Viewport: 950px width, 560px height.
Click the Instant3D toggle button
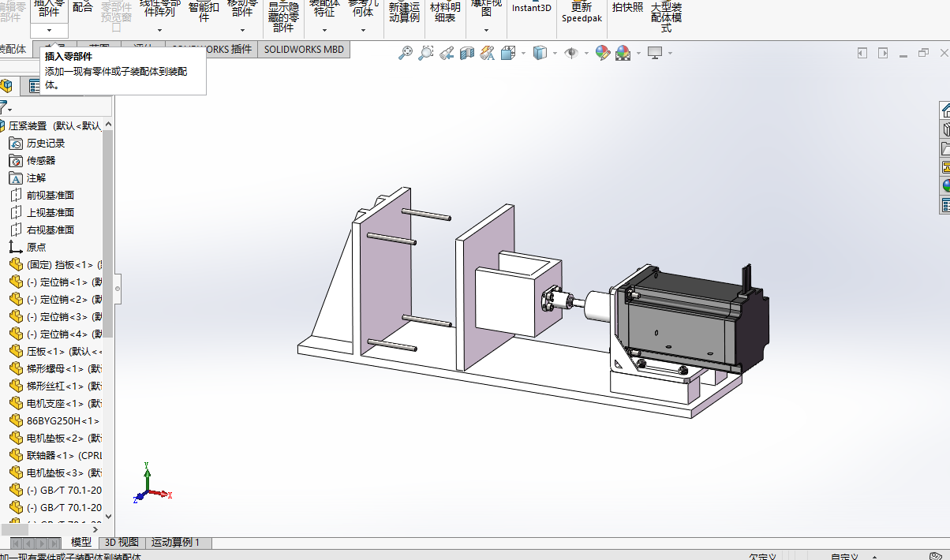click(x=531, y=9)
